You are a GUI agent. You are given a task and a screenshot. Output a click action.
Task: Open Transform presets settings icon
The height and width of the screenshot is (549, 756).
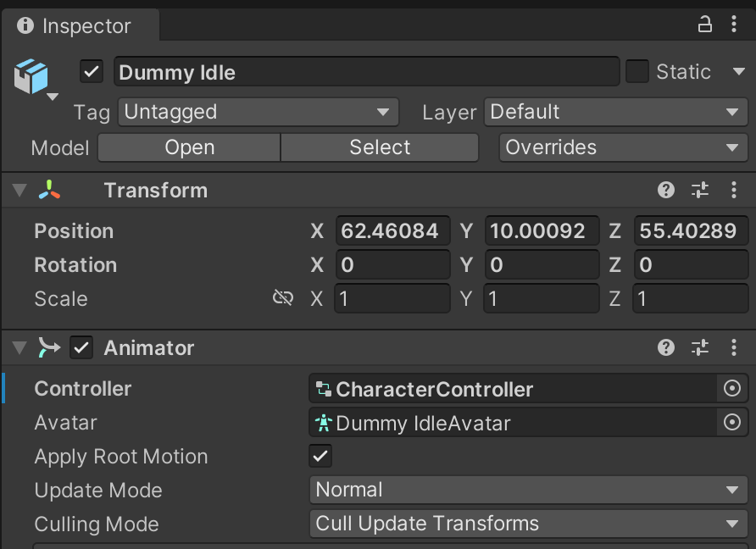(700, 191)
